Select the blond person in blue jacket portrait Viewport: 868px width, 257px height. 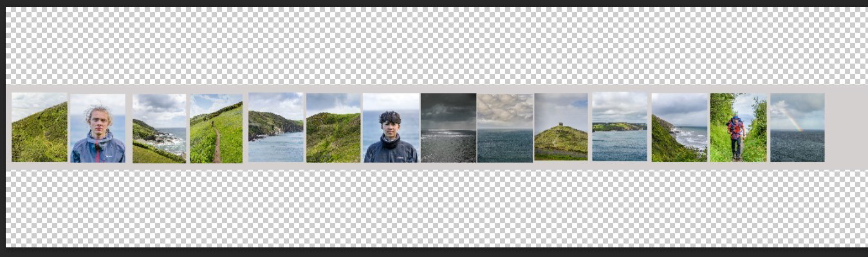(98, 128)
